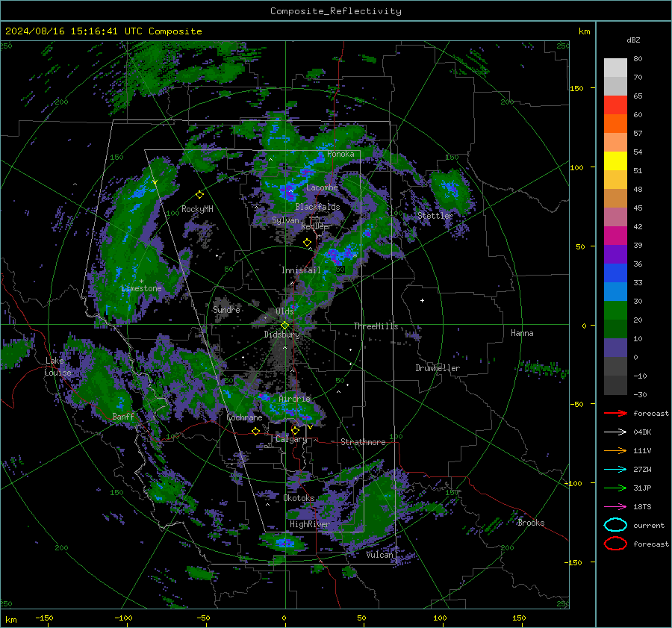
Task: Pick the bright yellow dBZ swatch
Action: coord(615,161)
